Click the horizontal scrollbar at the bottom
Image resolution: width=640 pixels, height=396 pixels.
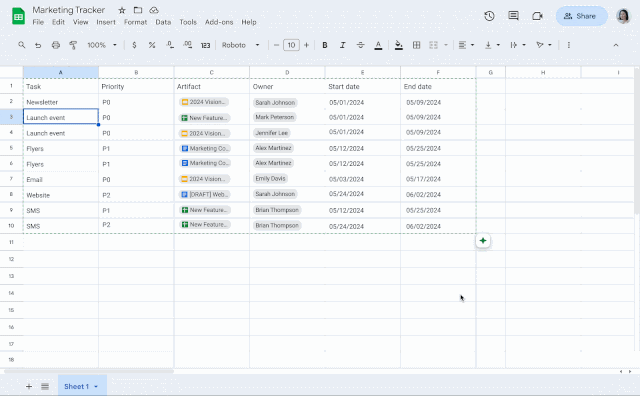[89, 371]
